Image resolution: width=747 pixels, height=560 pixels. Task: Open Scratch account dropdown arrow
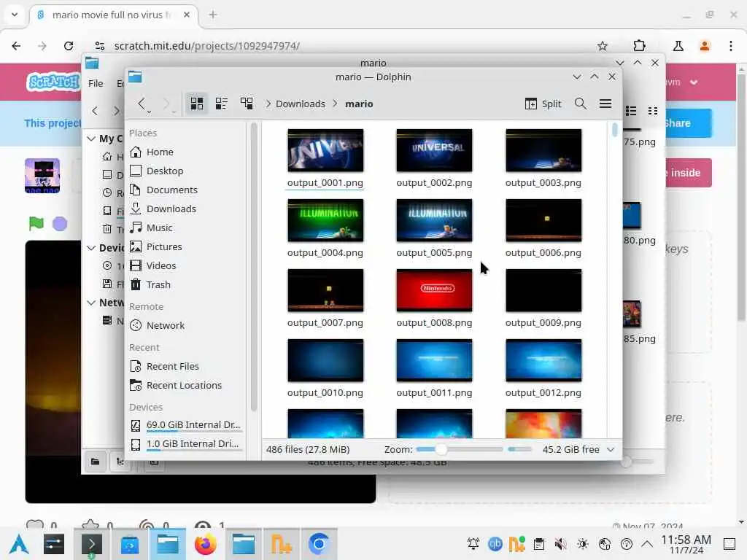(694, 82)
